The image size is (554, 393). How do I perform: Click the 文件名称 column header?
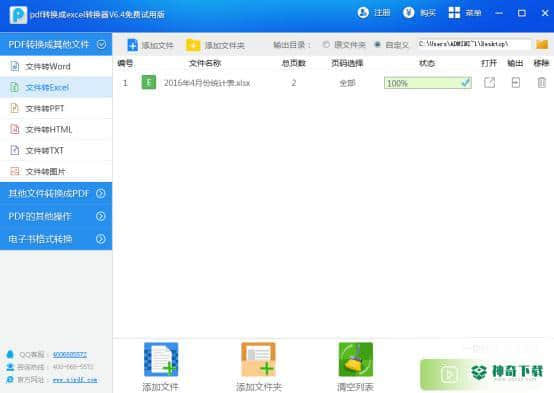[x=205, y=63]
